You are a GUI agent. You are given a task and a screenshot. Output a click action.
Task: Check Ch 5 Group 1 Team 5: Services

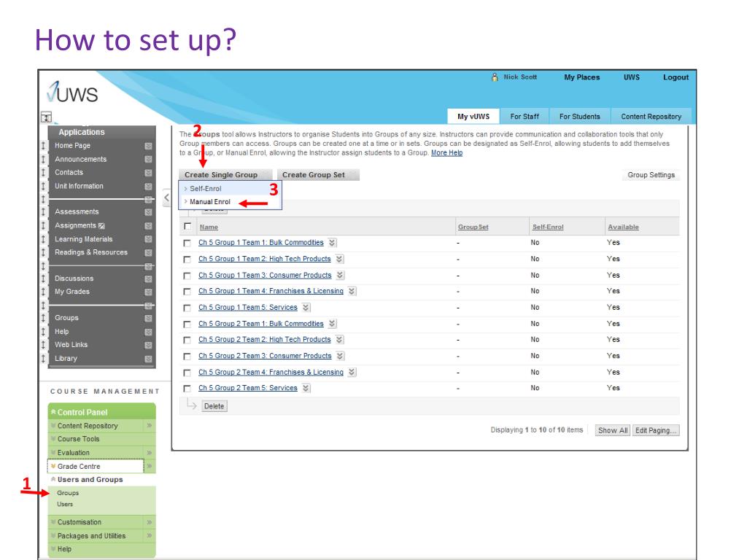187,308
